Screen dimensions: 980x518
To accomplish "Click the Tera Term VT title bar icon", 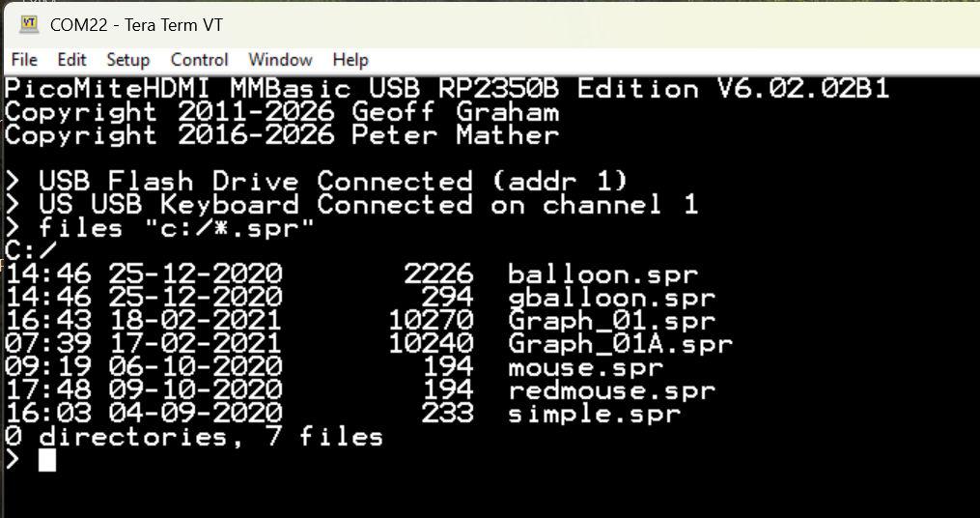I will 29,24.
